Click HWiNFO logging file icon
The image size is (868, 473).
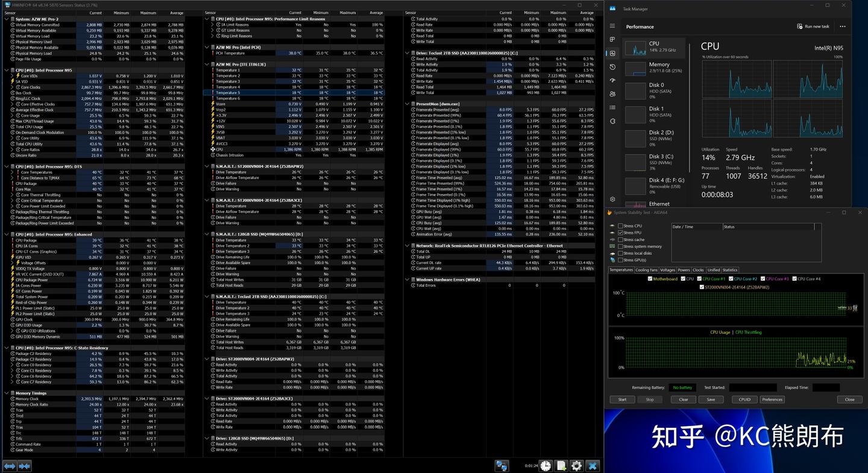(x=561, y=466)
